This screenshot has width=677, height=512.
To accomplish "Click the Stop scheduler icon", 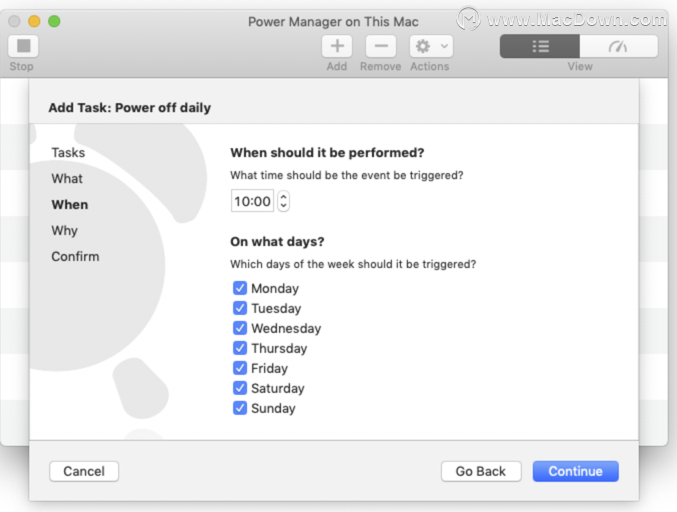I will tap(23, 46).
